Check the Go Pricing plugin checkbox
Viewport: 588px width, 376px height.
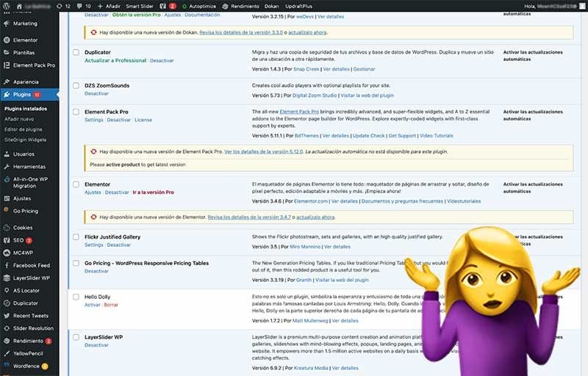point(76,263)
